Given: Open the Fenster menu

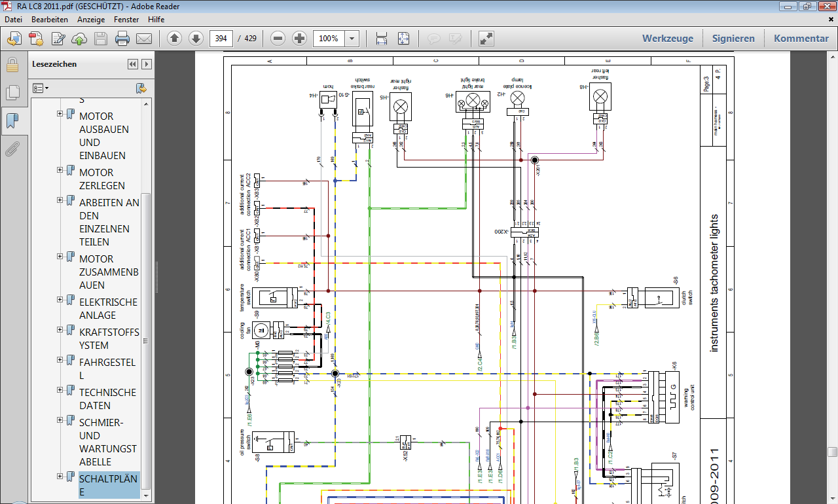Looking at the screenshot, I should coord(126,20).
